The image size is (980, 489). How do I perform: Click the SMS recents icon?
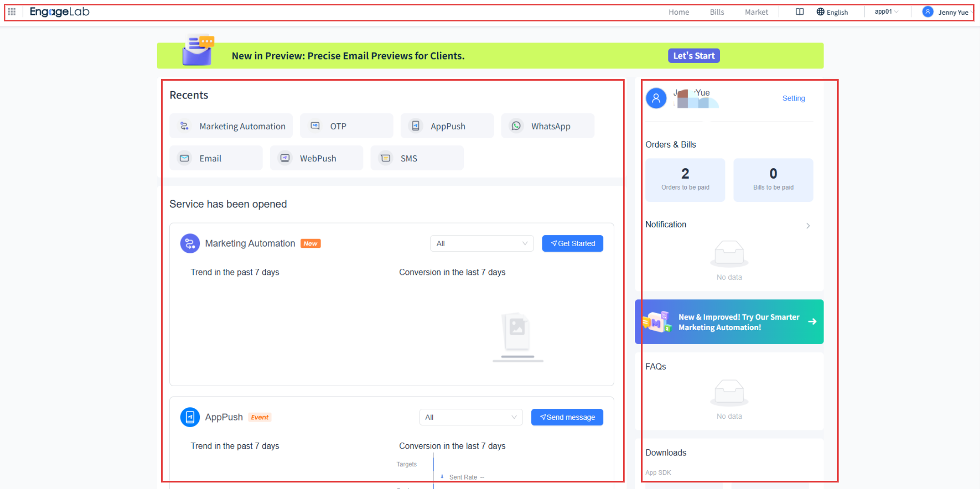pos(386,158)
